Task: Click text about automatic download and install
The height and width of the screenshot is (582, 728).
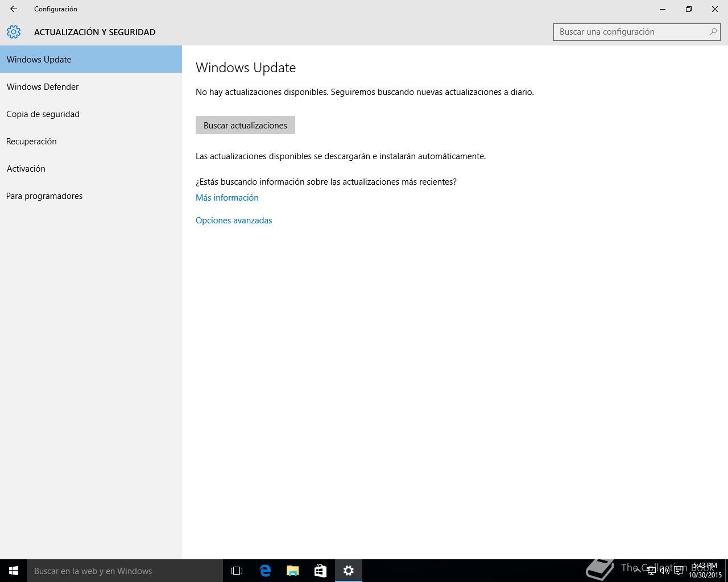Action: [341, 156]
